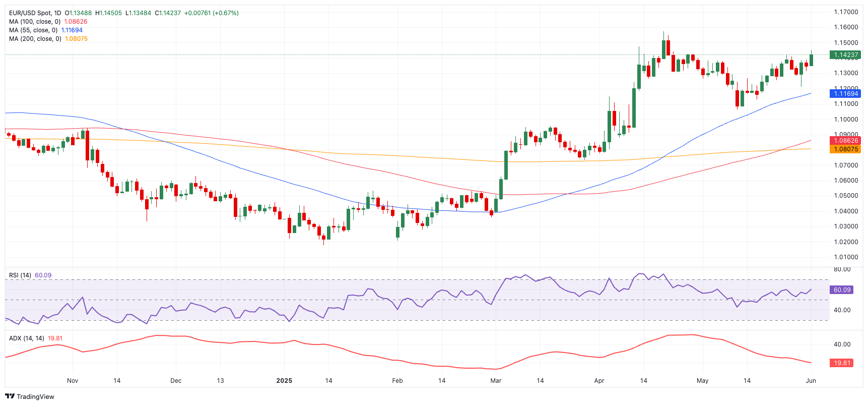Image resolution: width=868 pixels, height=405 pixels.
Task: Click the purple RSI value tag 60.09
Action: pyautogui.click(x=842, y=290)
